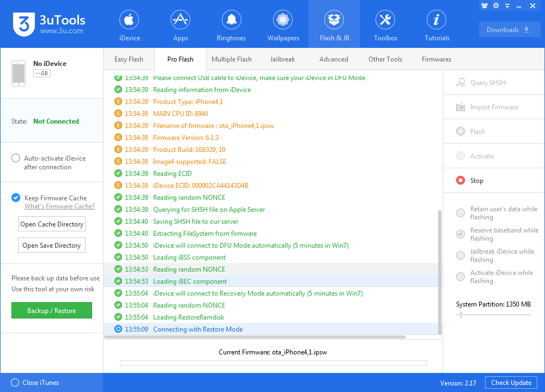Click the Open Cache Directory button
545x392 pixels.
click(x=52, y=224)
